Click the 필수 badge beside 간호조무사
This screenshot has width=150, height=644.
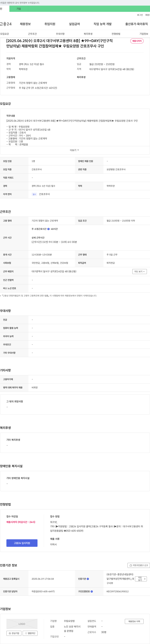click(34, 194)
